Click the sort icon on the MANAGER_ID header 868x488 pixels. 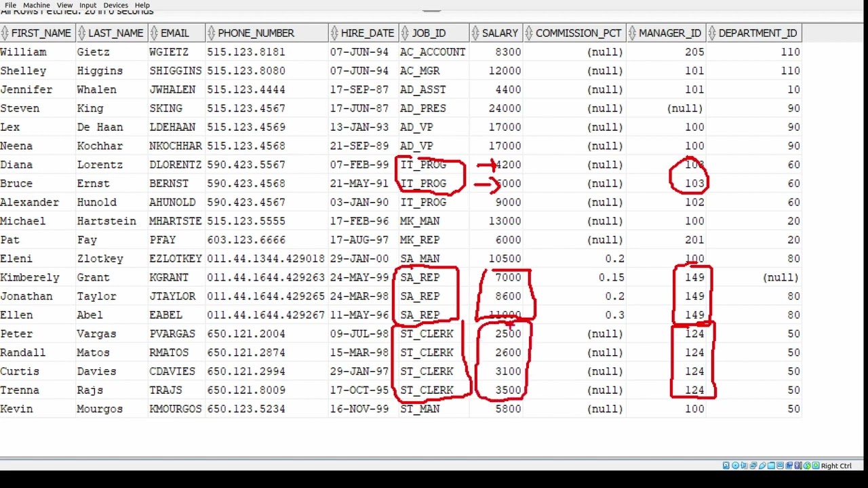click(633, 33)
